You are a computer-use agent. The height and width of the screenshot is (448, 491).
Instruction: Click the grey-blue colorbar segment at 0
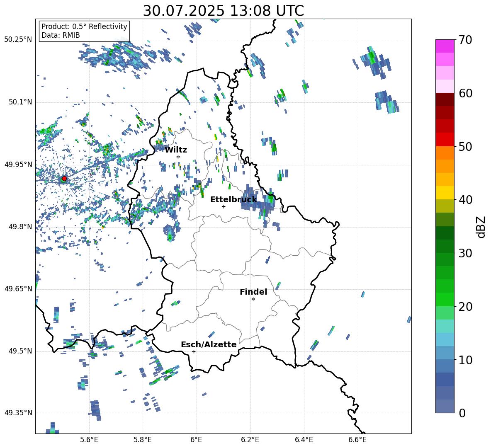click(x=445, y=406)
